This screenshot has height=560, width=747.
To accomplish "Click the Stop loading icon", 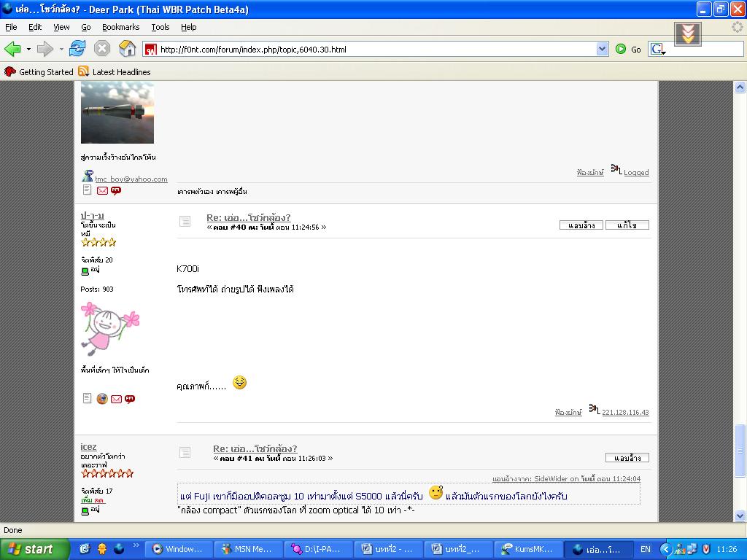I will coord(102,49).
